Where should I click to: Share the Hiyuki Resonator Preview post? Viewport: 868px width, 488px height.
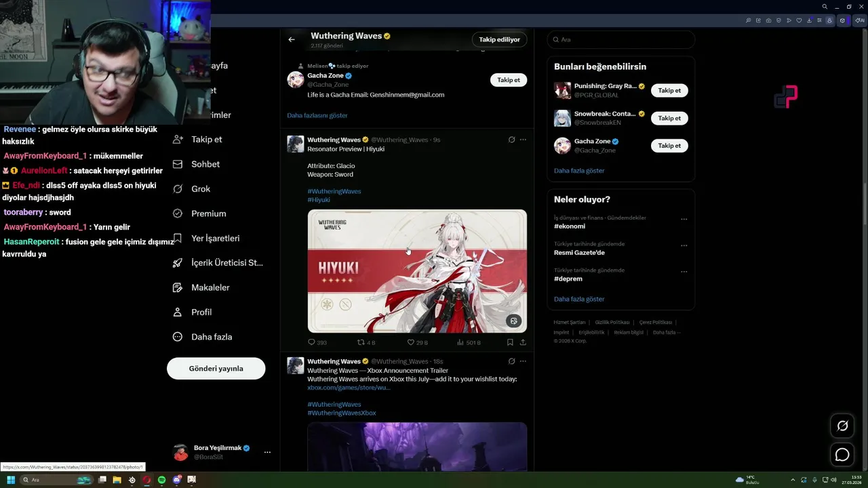(523, 342)
